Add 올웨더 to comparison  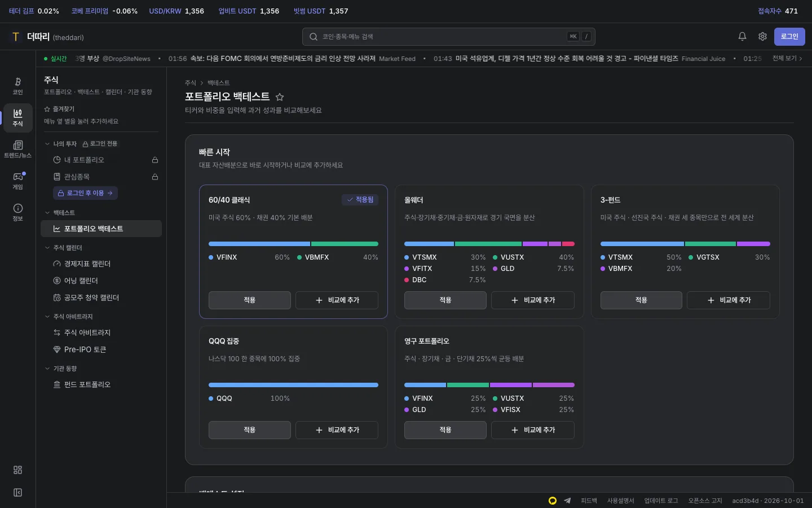coord(533,300)
